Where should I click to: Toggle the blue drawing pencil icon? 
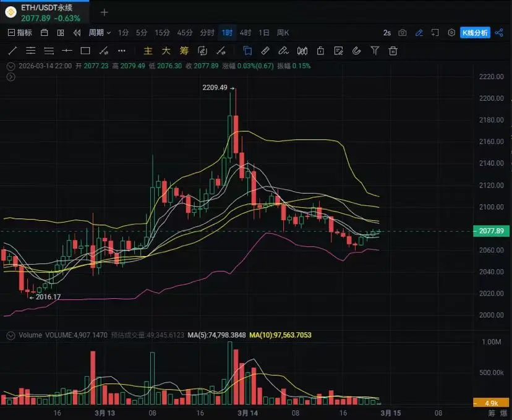[419, 33]
